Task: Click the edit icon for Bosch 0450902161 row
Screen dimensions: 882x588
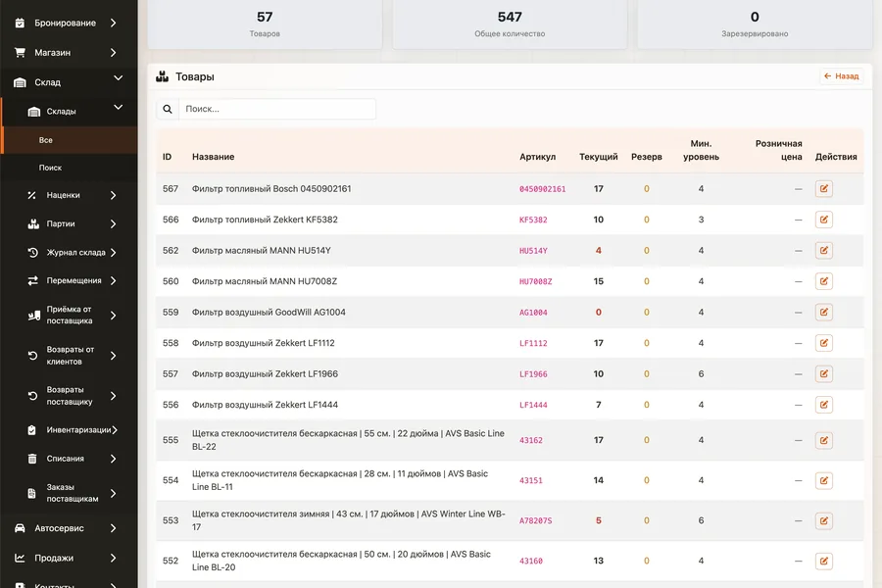Action: click(x=823, y=189)
